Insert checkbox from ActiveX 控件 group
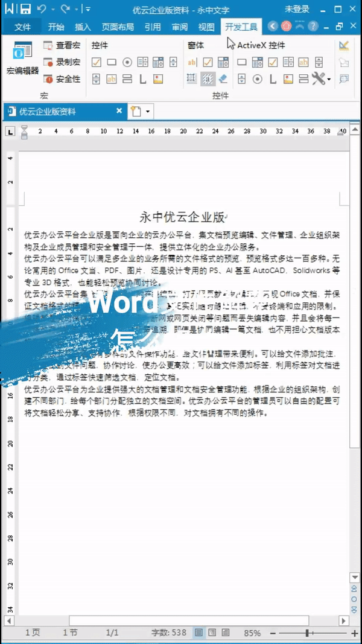This screenshot has height=644, width=362. 272,62
